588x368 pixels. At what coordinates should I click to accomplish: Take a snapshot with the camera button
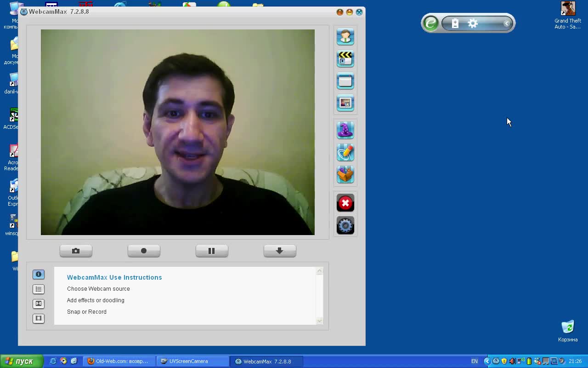point(76,251)
